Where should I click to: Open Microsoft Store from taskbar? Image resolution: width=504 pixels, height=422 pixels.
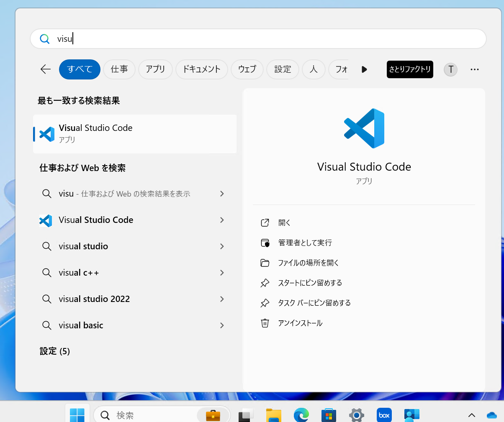coord(329,415)
